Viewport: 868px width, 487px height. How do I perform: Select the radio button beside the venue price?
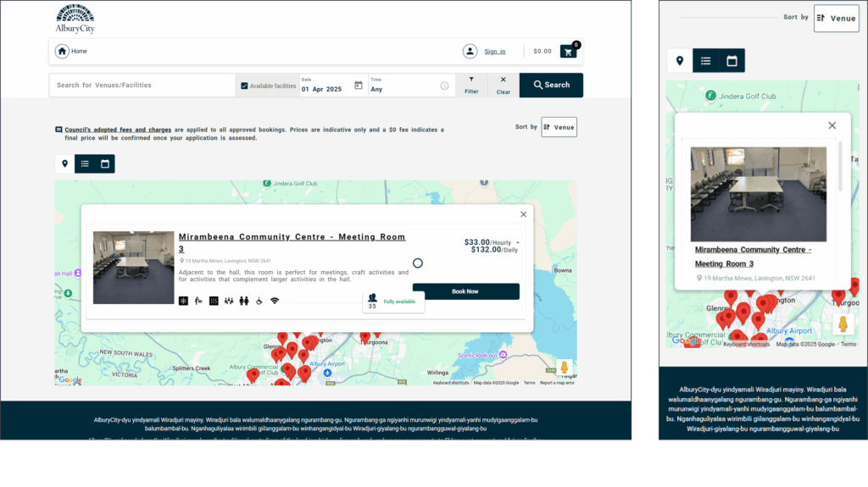click(418, 263)
